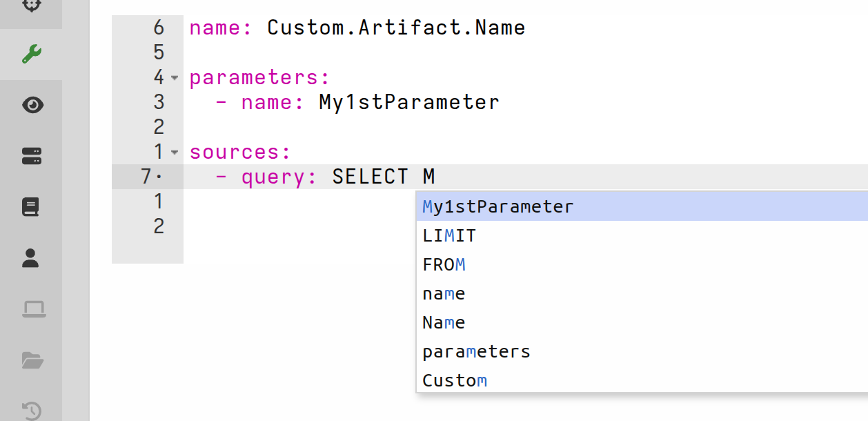Collapse the parameters section fold arrow

pyautogui.click(x=173, y=79)
